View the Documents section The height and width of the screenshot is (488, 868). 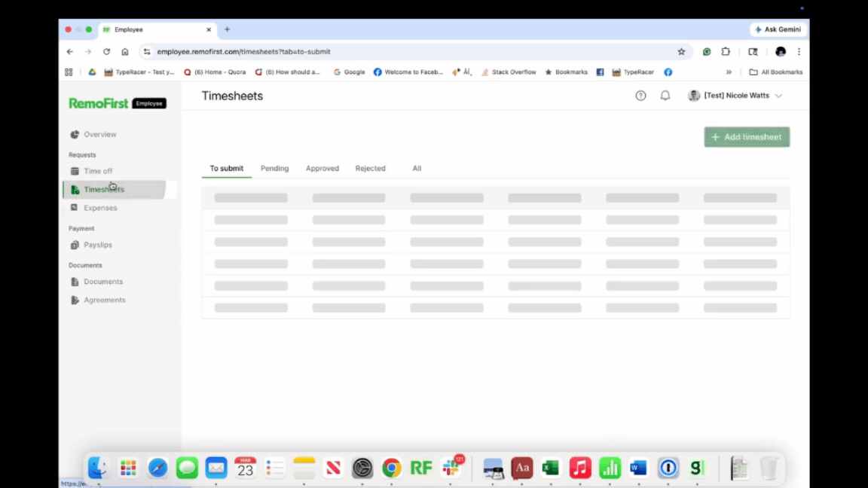click(103, 281)
